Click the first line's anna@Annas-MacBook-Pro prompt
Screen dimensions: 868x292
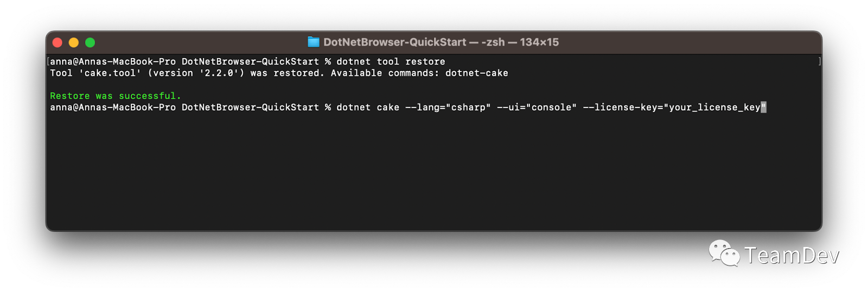(x=113, y=62)
